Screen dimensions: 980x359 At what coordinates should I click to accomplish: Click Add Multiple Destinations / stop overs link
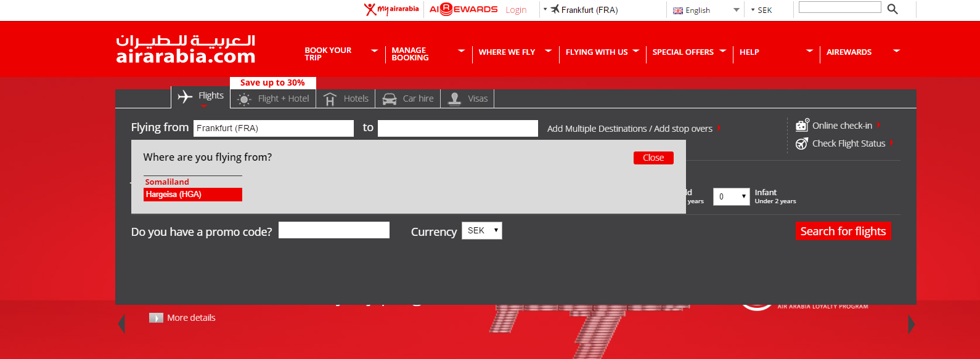pos(630,129)
